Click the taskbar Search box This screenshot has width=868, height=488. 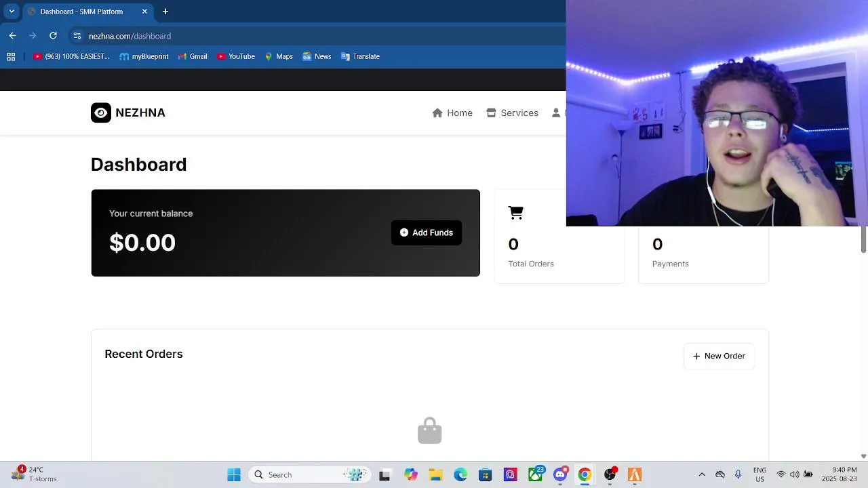[310, 475]
